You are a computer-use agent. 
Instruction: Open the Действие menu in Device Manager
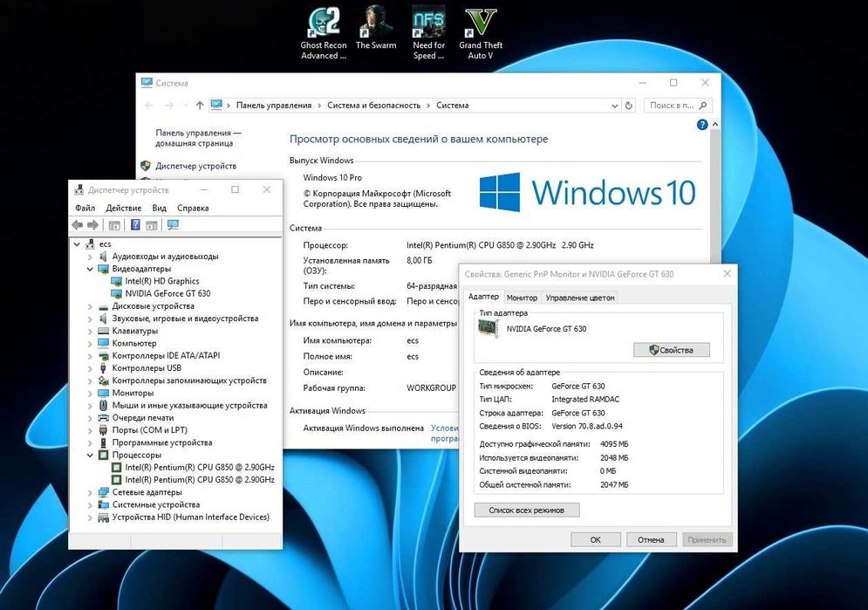(x=124, y=208)
